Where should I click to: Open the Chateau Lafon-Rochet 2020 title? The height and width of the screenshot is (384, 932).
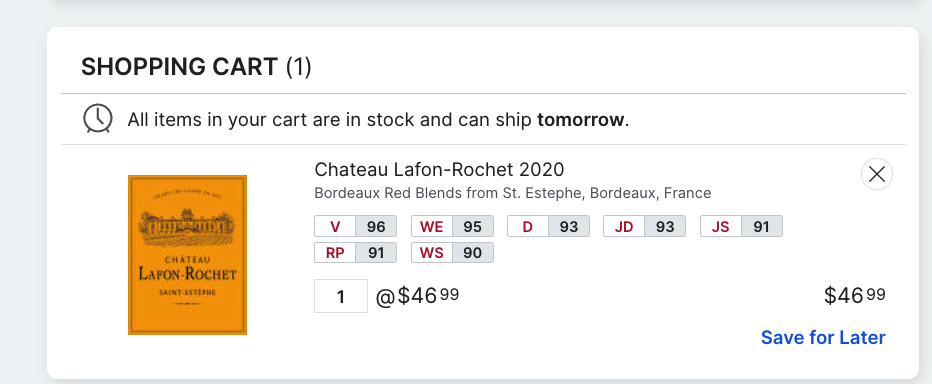point(439,170)
